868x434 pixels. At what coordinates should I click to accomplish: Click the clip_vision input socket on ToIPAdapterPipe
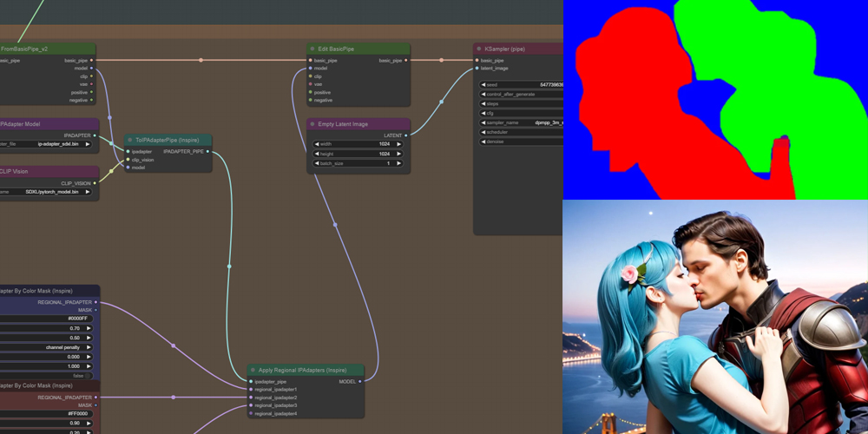(x=128, y=160)
